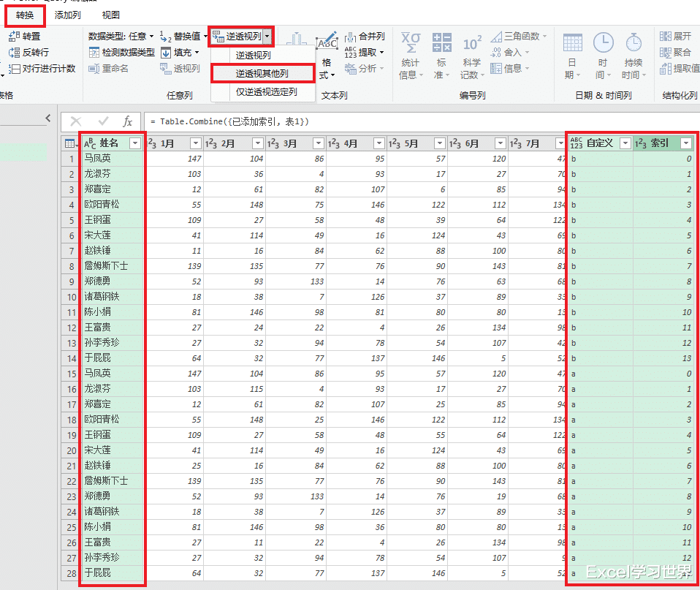The width and height of the screenshot is (700, 590).
Task: Open the Unpivot Columns dropdown arrow
Action: click(x=268, y=37)
